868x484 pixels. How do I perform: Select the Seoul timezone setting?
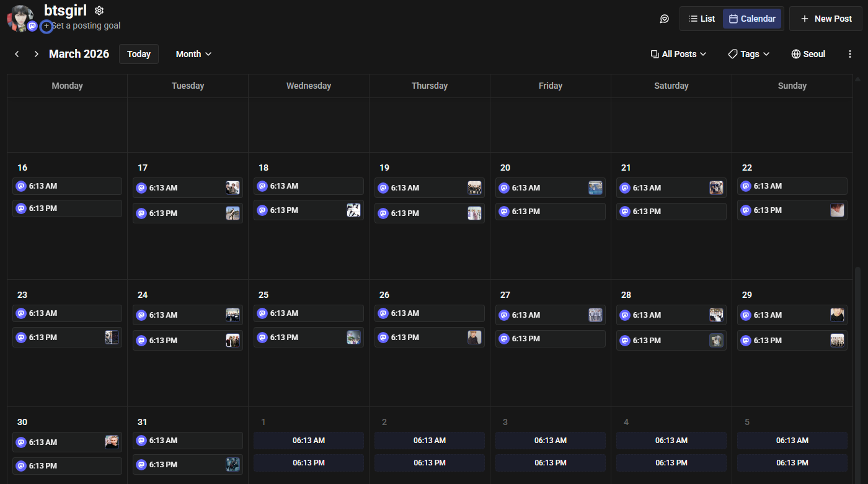[808, 54]
